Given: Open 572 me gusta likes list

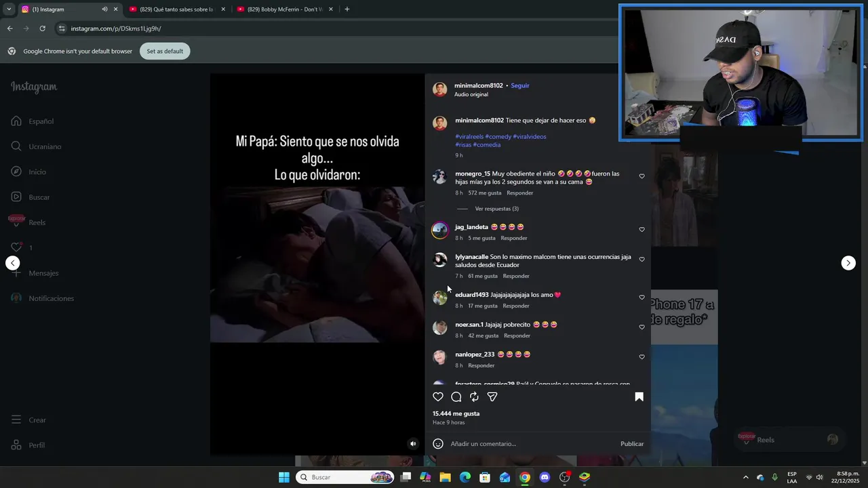Looking at the screenshot, I should point(484,193).
